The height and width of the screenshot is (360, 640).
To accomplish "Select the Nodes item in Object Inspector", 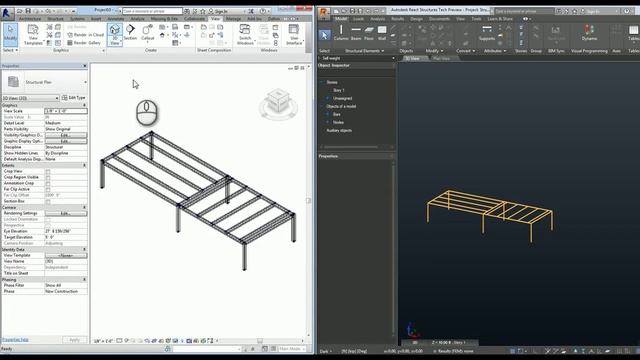I will click(x=338, y=122).
